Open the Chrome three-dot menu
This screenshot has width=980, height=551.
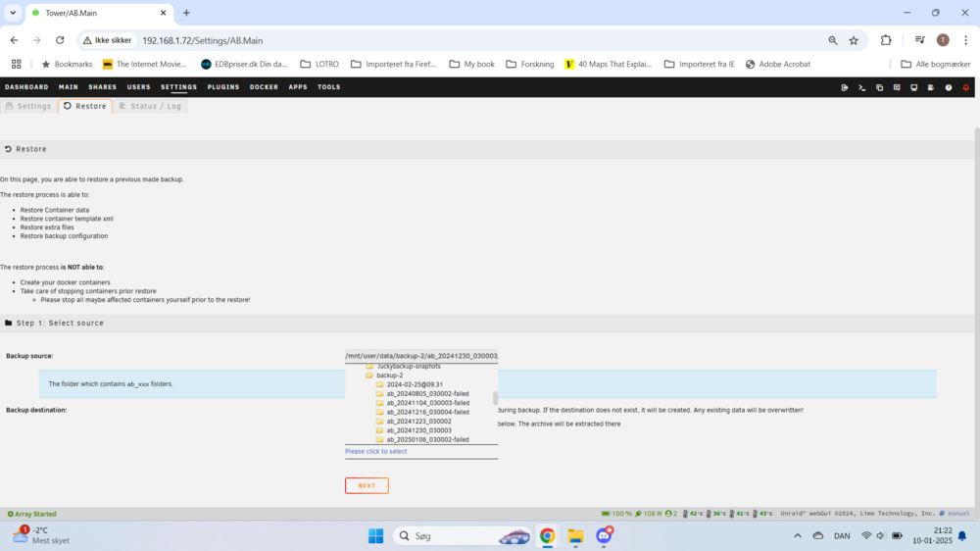click(x=965, y=40)
